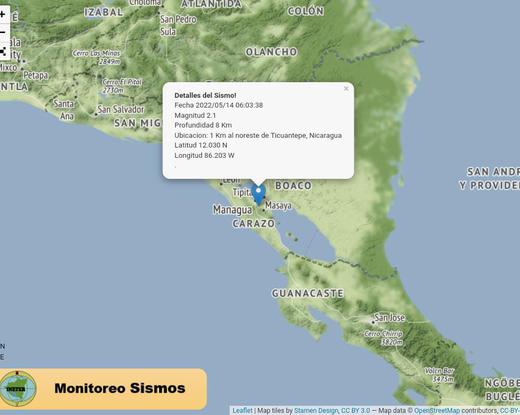
Task: Click the San José label on map
Action: coord(389,318)
